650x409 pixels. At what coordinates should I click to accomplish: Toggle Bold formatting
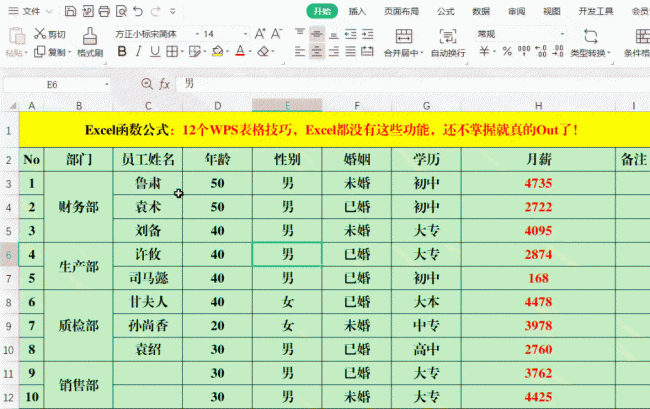pyautogui.click(x=122, y=51)
